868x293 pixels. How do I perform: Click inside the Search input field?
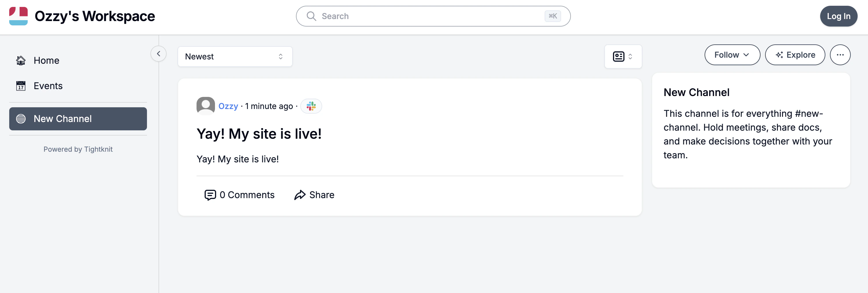(x=404, y=16)
